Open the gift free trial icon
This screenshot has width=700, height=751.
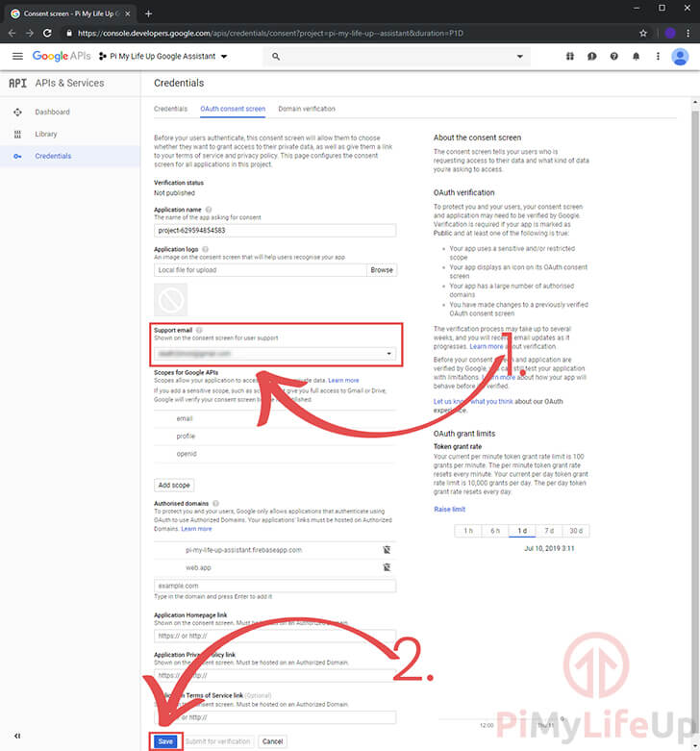[570, 57]
